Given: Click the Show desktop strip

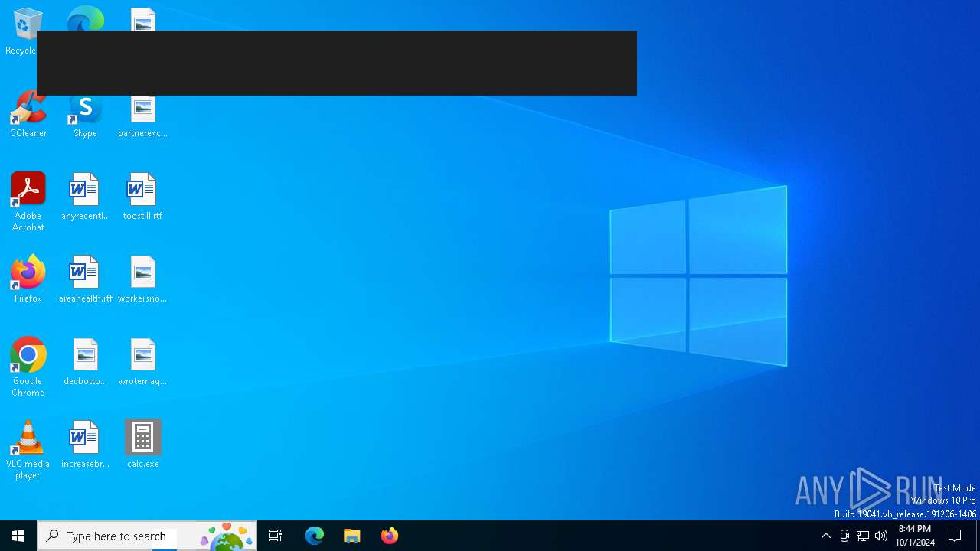Looking at the screenshot, I should coord(978,536).
